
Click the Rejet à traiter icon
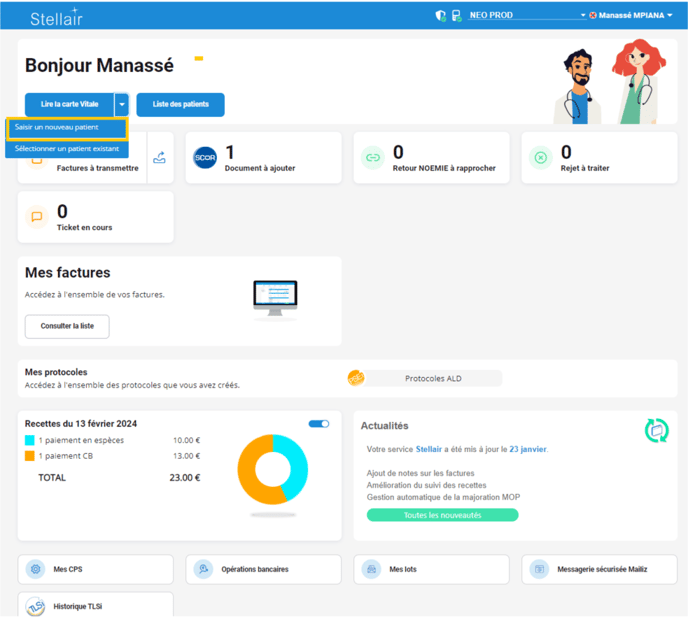pyautogui.click(x=540, y=157)
